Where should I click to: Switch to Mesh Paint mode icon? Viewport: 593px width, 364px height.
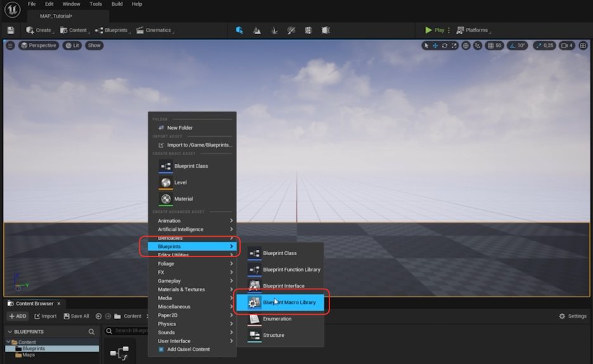[291, 30]
